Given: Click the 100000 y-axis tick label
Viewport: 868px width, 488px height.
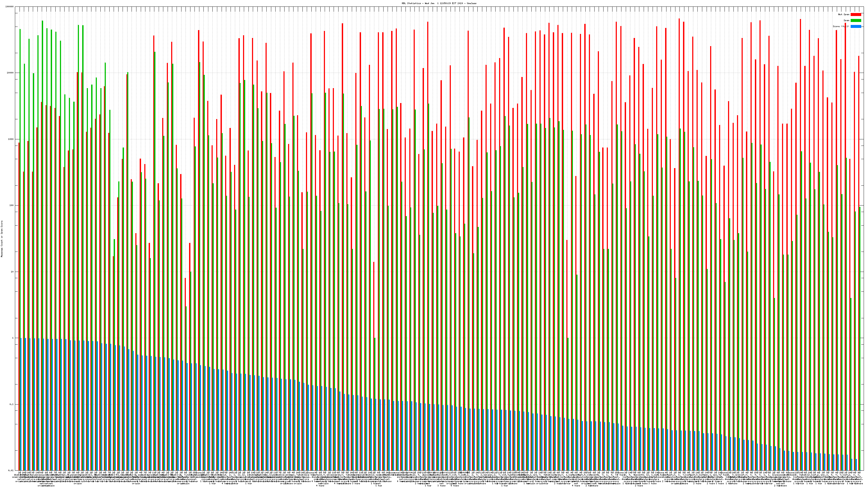Looking at the screenshot, I should [10, 7].
